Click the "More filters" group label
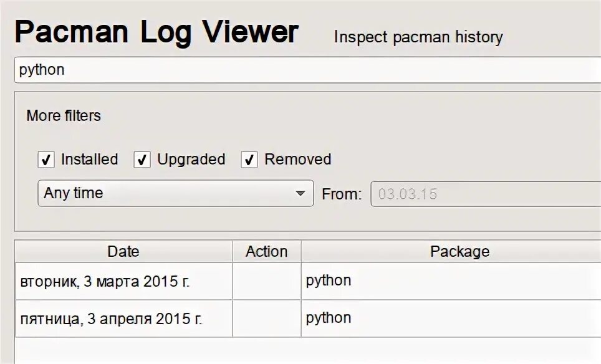 tap(64, 116)
